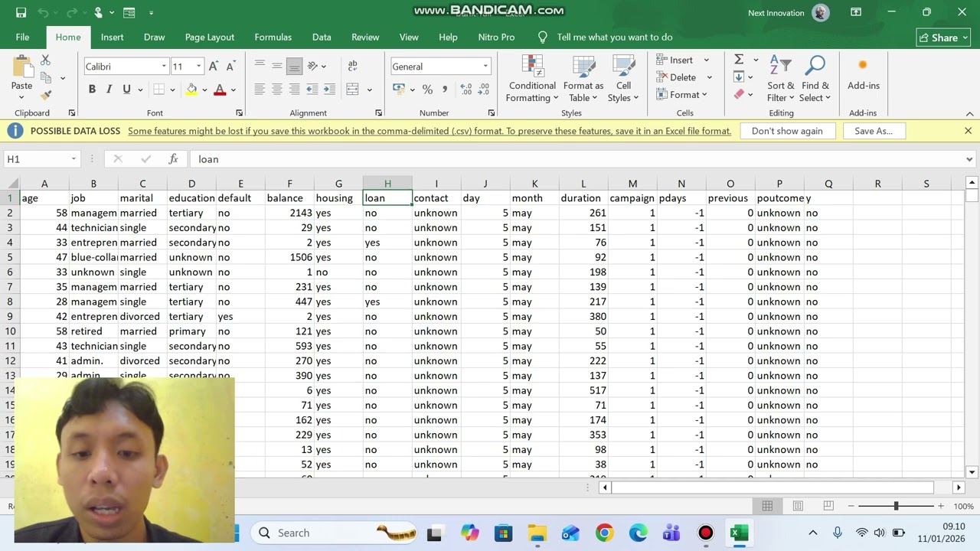
Task: Open the General number format dropdown
Action: [485, 67]
